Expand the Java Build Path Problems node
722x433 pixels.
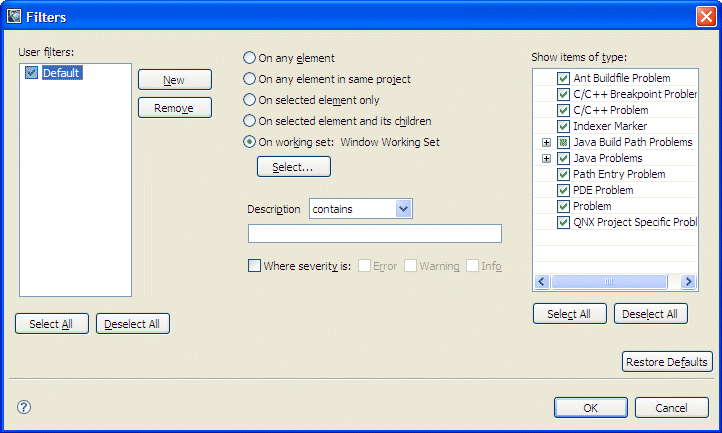[546, 142]
